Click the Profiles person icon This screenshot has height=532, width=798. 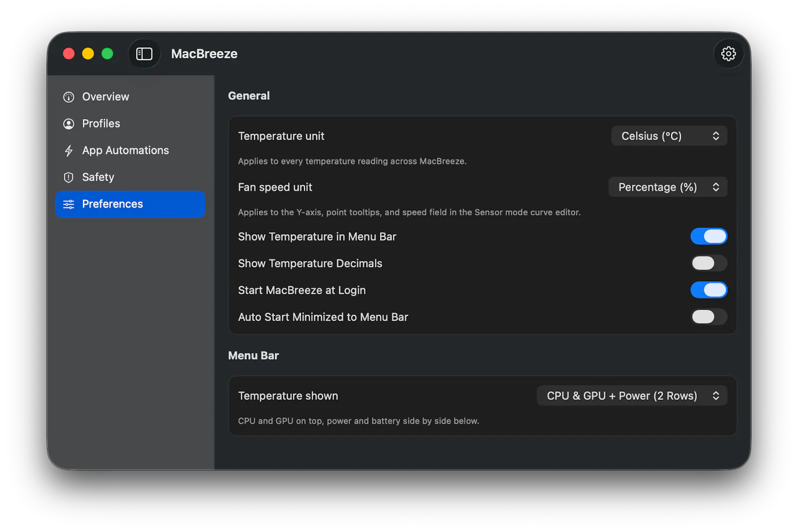click(x=69, y=124)
